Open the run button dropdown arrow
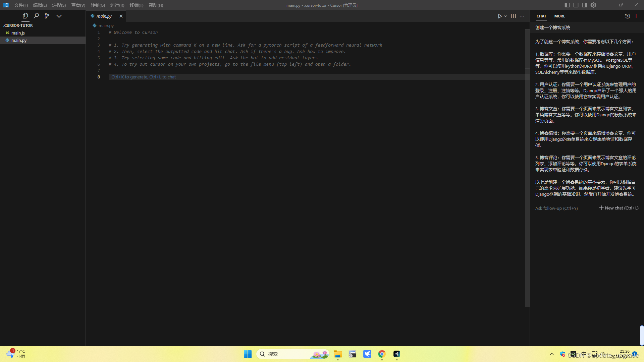Image resolution: width=644 pixels, height=362 pixels. (x=505, y=16)
